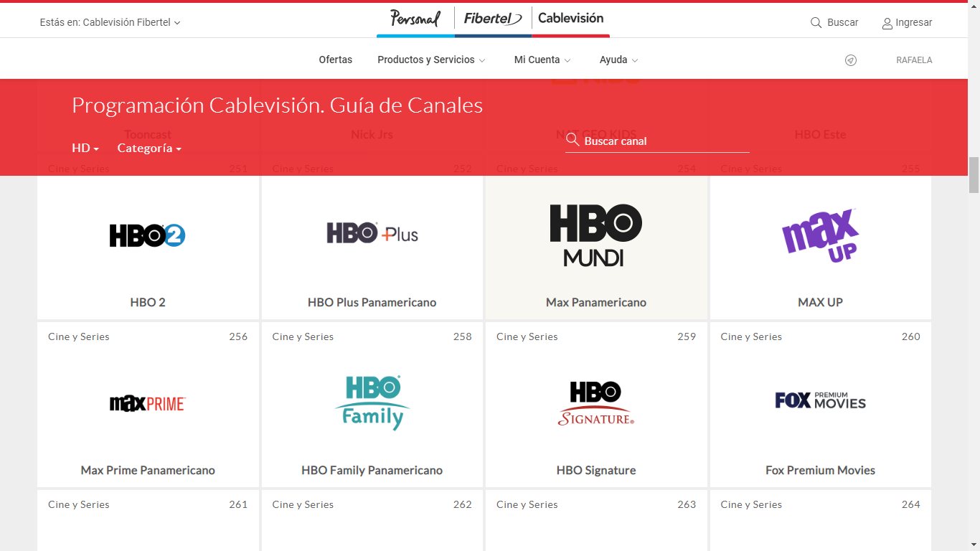
Task: Click 'Cine y Series' label on channel 258
Action: coord(303,336)
